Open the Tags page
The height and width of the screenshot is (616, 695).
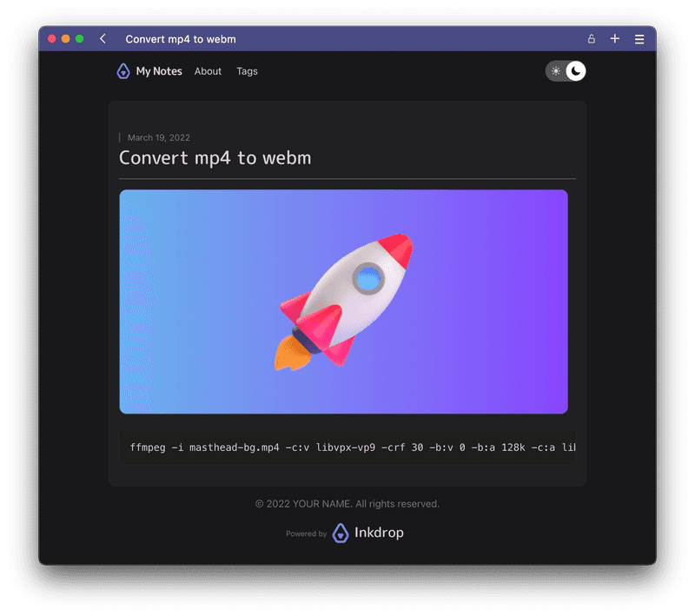tap(247, 71)
